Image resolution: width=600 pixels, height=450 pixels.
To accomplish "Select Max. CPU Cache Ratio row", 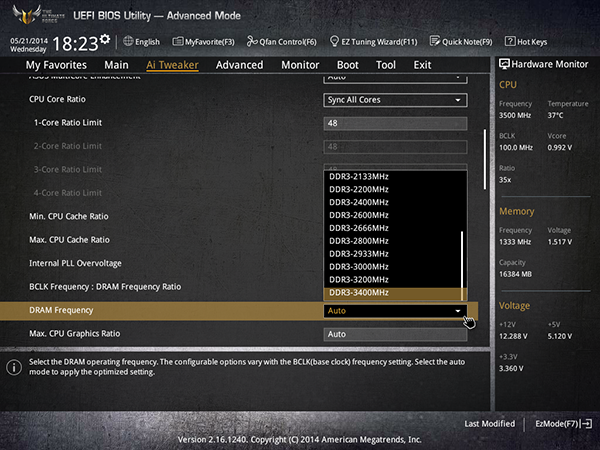I will point(69,240).
